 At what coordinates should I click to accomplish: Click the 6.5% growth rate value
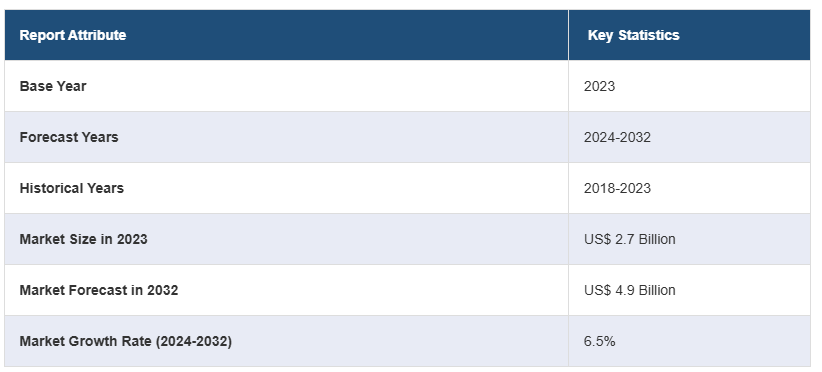tap(599, 341)
